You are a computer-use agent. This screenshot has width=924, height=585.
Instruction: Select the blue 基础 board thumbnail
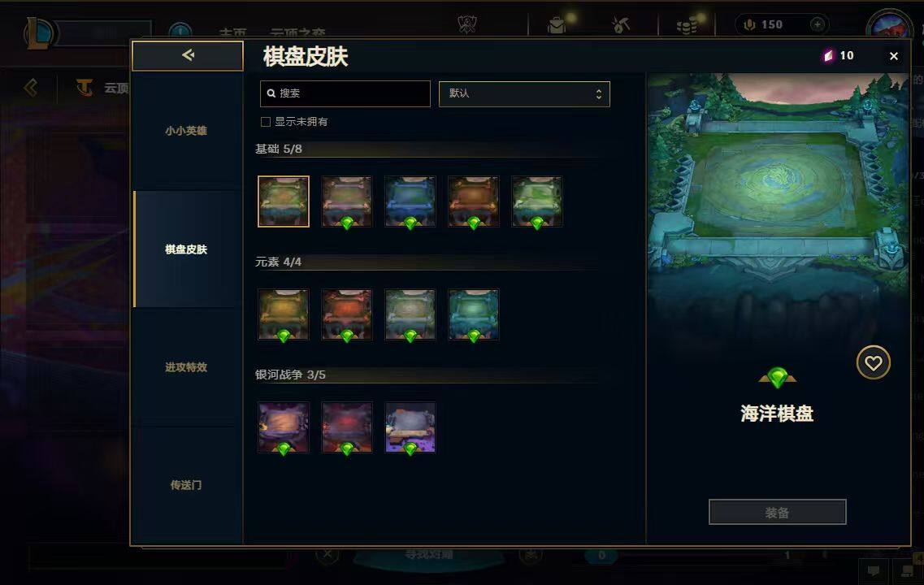point(410,201)
